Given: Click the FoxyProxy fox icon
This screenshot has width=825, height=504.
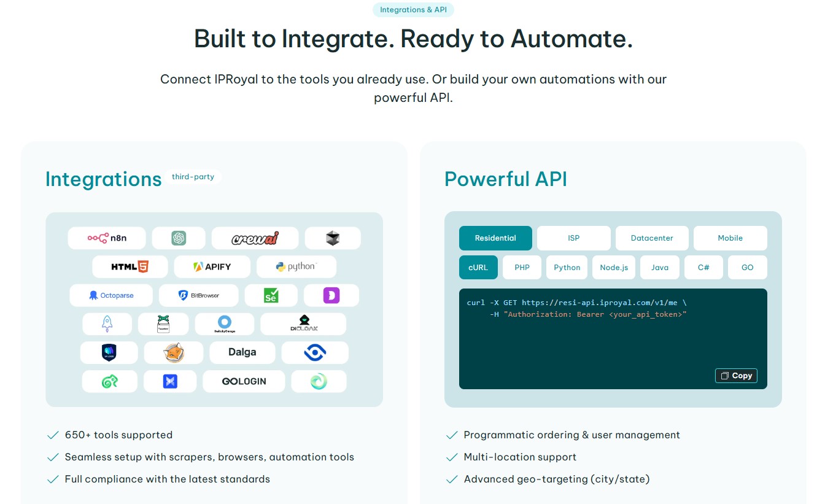Looking at the screenshot, I should click(174, 352).
